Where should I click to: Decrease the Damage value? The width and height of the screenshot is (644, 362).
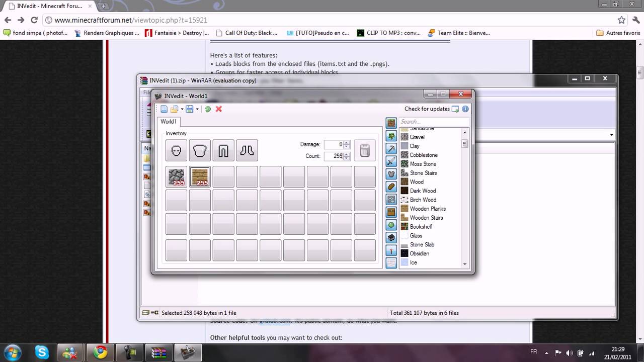(346, 146)
